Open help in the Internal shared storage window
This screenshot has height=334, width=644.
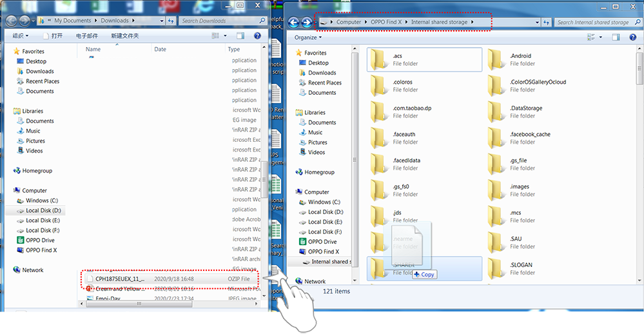pos(632,37)
